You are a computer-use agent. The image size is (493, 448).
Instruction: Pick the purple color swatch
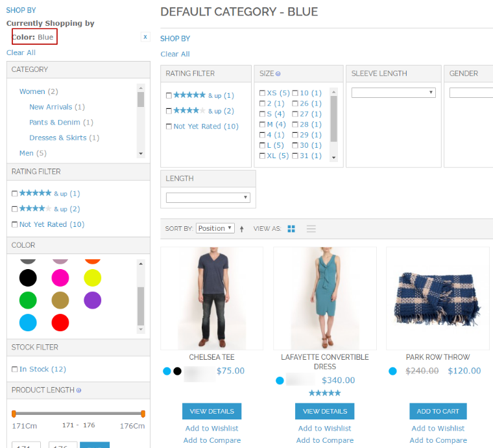coord(93,300)
